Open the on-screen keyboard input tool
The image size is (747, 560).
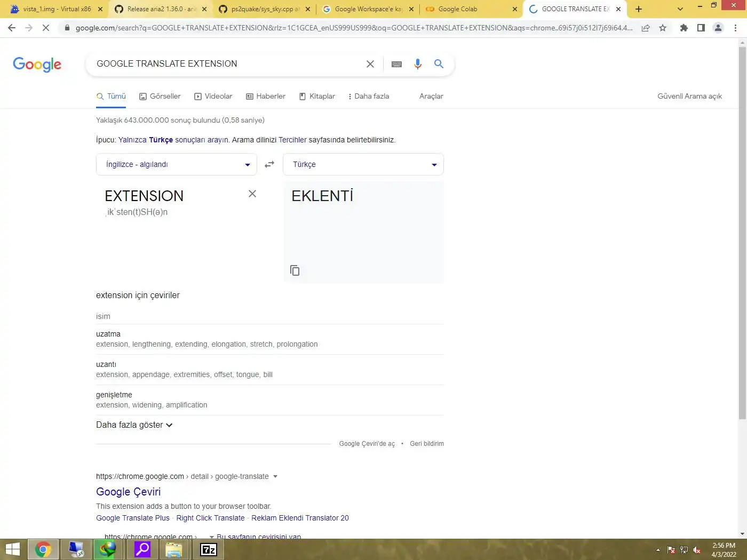(396, 64)
